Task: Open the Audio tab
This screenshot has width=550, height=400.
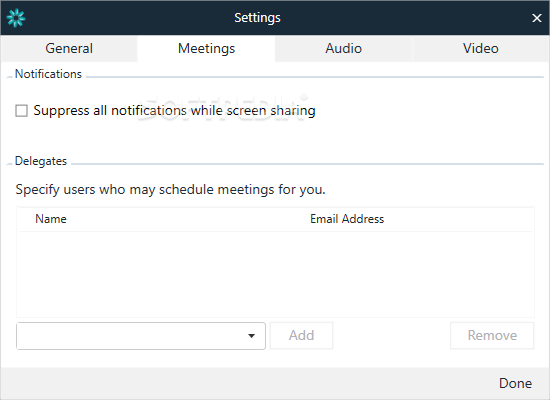Action: point(343,48)
